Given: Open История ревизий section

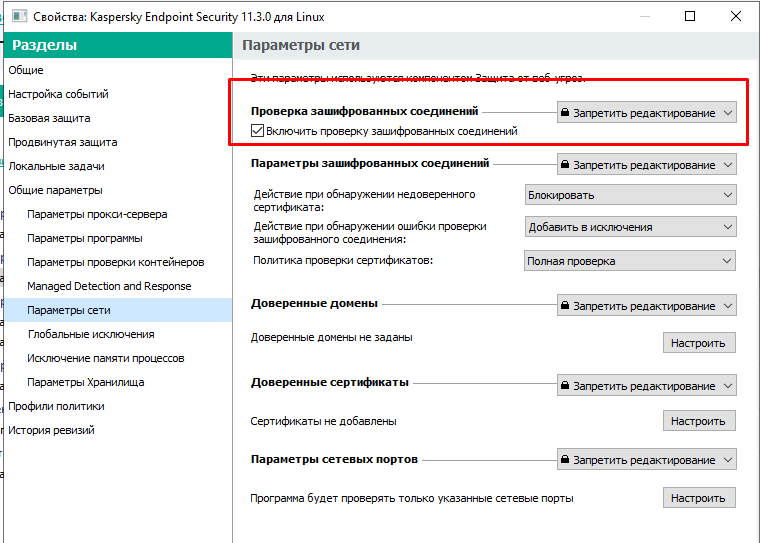Looking at the screenshot, I should [x=118, y=430].
